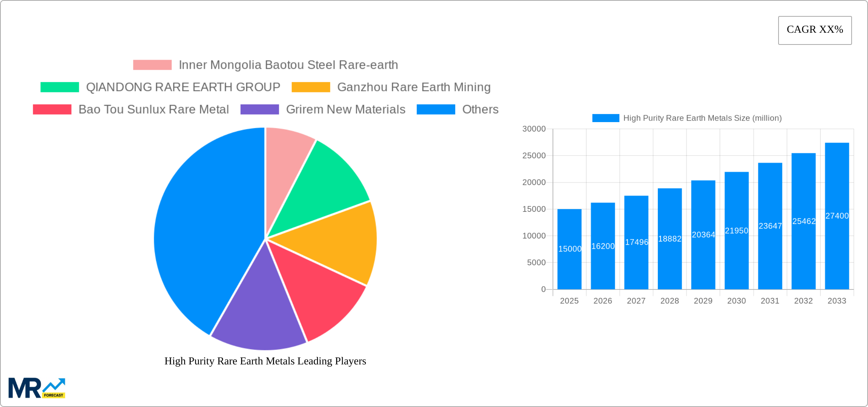Click the bar chart legend blue marker
Image resolution: width=868 pixels, height=407 pixels.
click(x=606, y=118)
